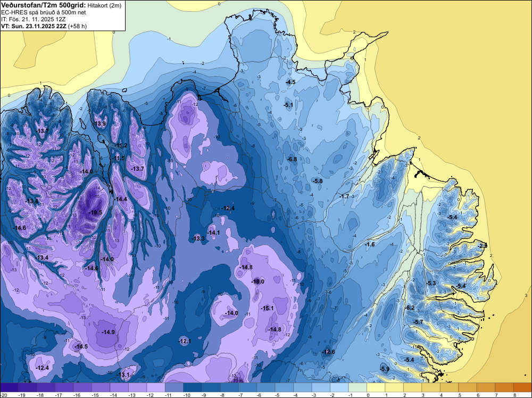Select the '-5.3' temperature value

431,283
